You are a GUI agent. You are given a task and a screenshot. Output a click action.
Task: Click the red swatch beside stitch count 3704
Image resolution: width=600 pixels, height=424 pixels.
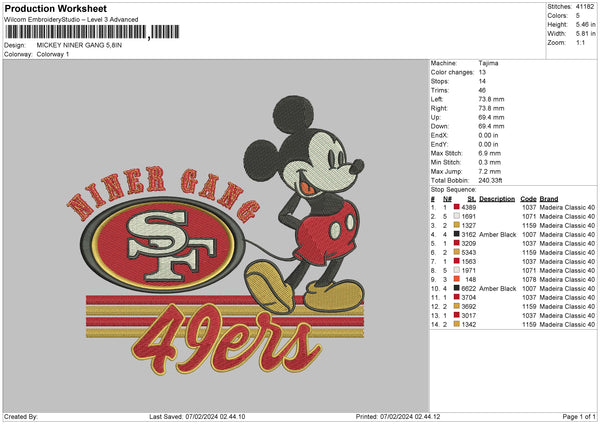tap(457, 297)
